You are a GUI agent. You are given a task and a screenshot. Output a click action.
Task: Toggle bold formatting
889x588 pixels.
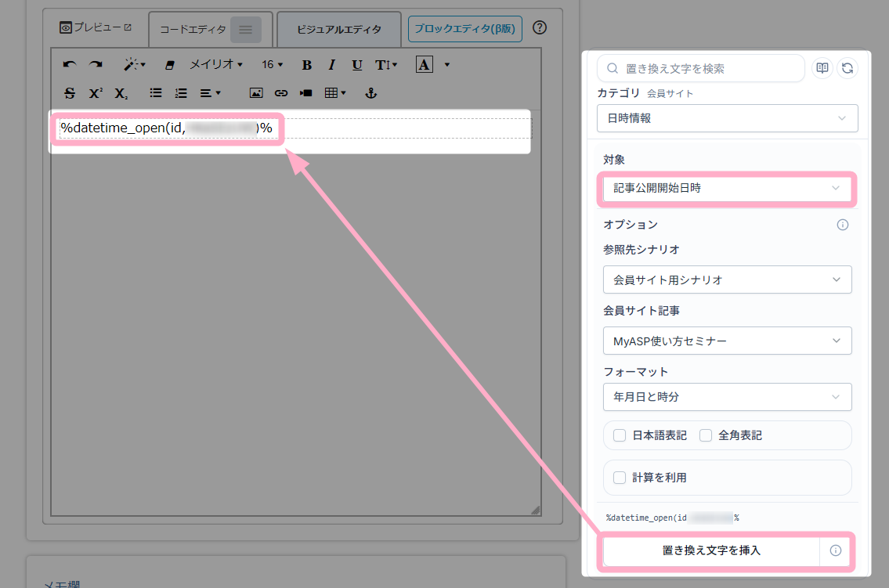pyautogui.click(x=307, y=65)
